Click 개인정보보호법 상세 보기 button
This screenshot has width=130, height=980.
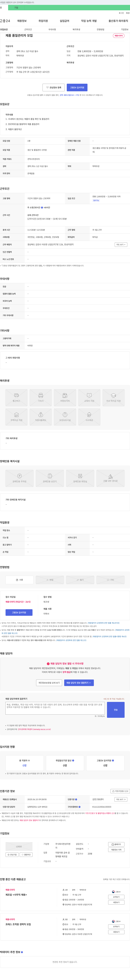point(49,683)
